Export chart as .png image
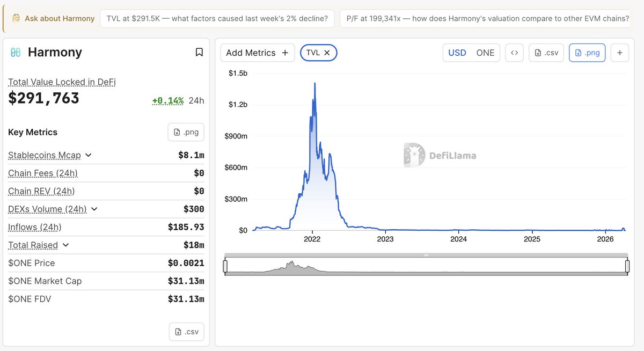The height and width of the screenshot is (351, 644). click(587, 53)
